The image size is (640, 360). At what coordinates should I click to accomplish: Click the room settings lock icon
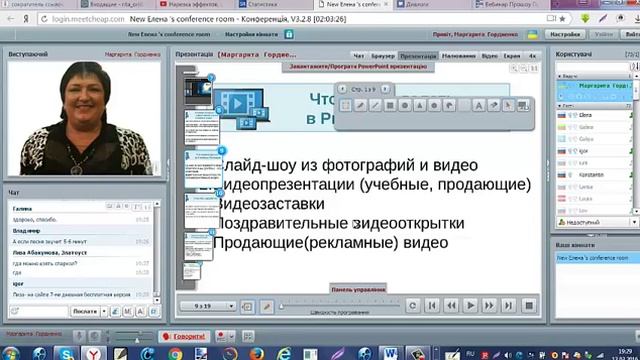click(289, 34)
